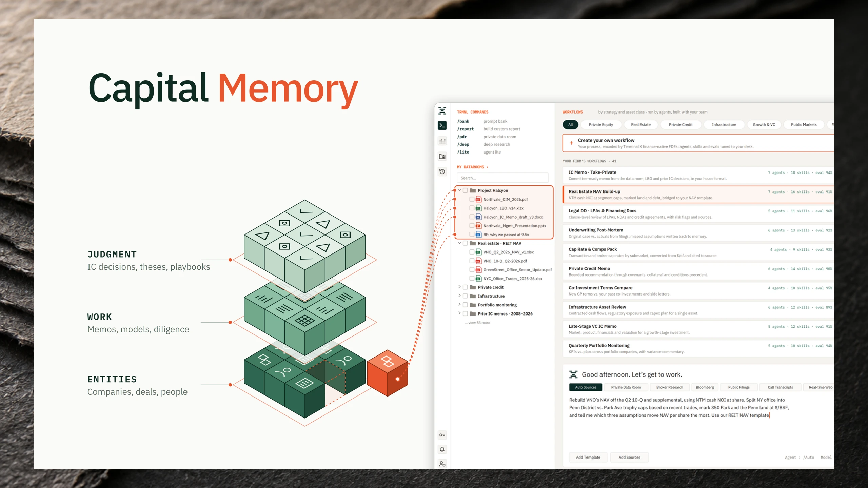Click the Excel icon of VNO_Q2_2026_NAV_v1.xlsx
The width and height of the screenshot is (868, 488).
click(x=478, y=252)
